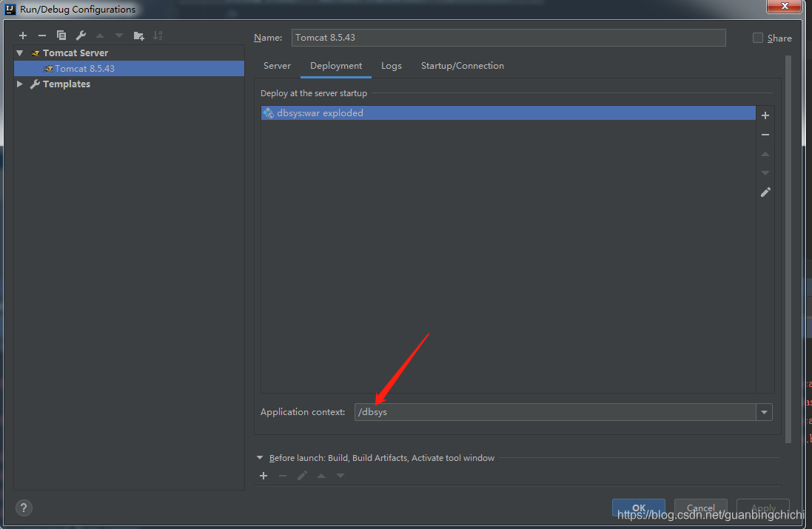Click 'Application context:' label
The width and height of the screenshot is (812, 529).
click(x=303, y=412)
